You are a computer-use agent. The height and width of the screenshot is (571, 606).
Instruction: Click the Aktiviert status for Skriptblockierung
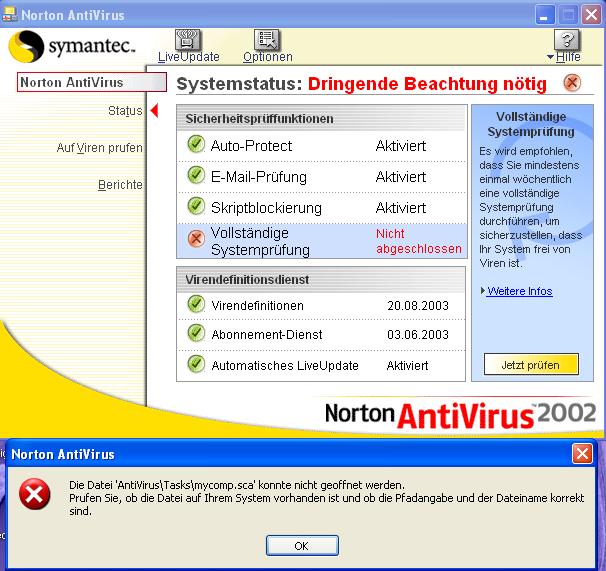click(x=401, y=208)
